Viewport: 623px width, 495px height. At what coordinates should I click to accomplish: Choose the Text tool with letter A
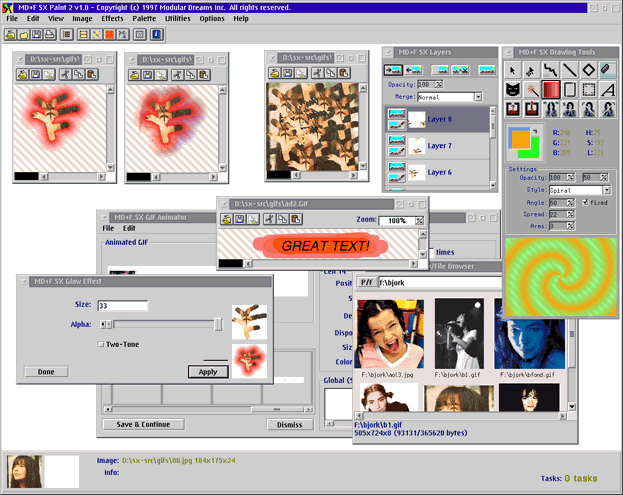tap(606, 89)
